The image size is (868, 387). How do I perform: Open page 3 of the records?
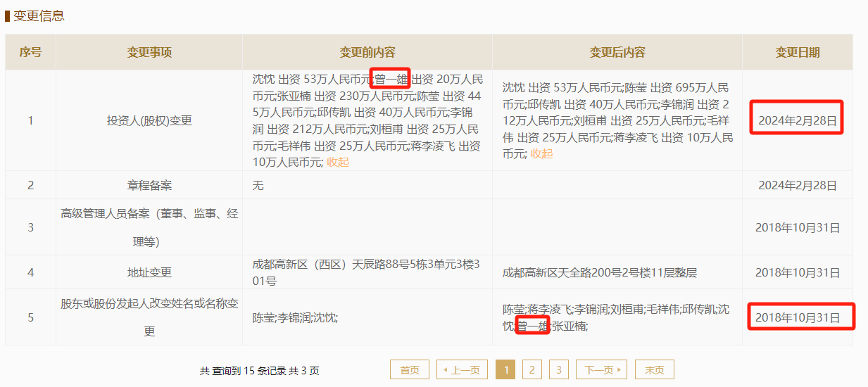(559, 369)
